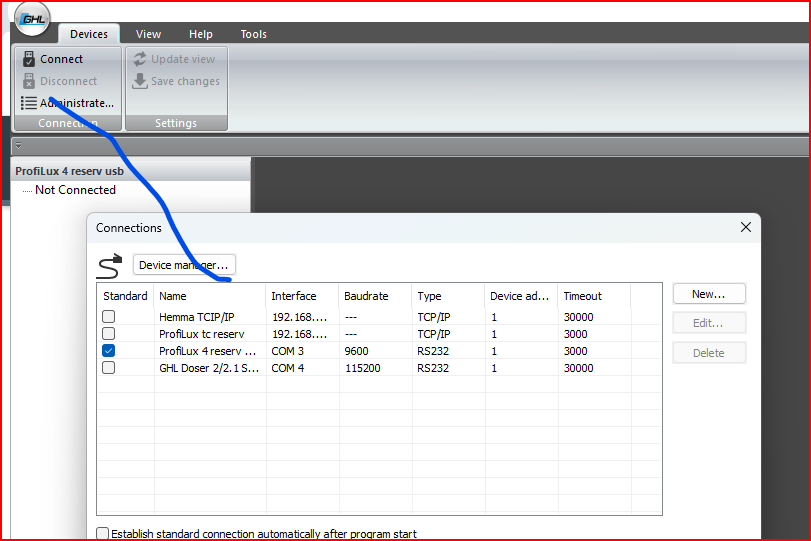Click the Update view refresh icon

(140, 59)
